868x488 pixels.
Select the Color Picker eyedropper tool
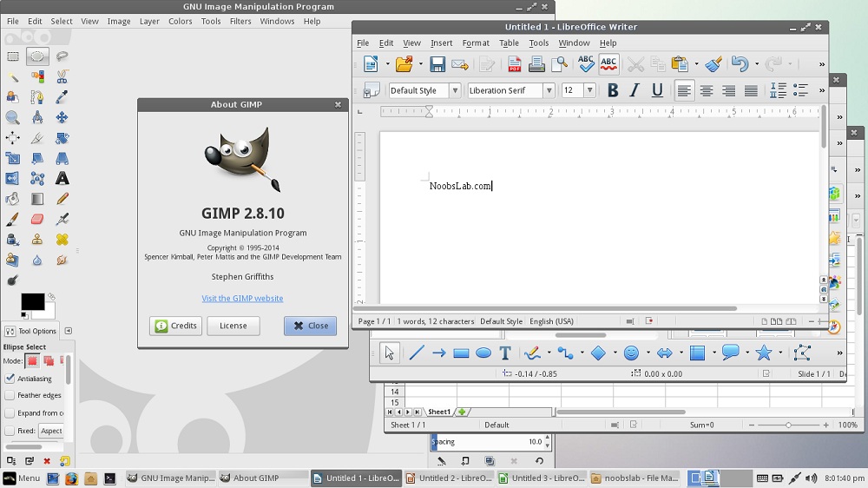tap(62, 97)
